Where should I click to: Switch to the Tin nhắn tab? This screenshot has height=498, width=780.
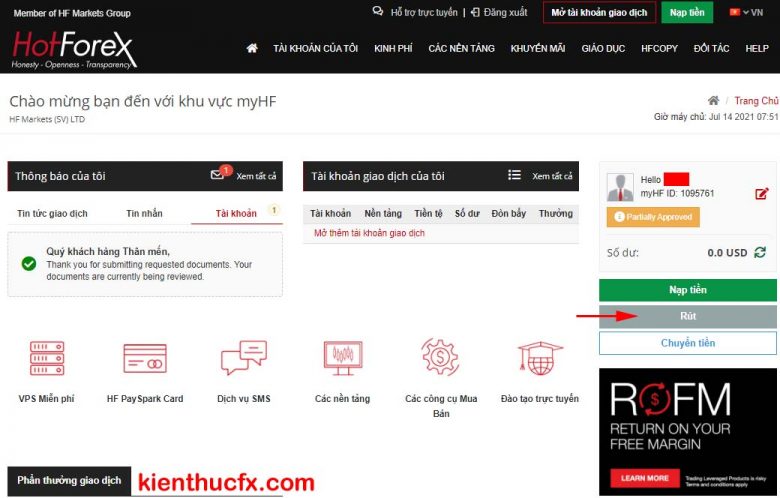click(144, 213)
